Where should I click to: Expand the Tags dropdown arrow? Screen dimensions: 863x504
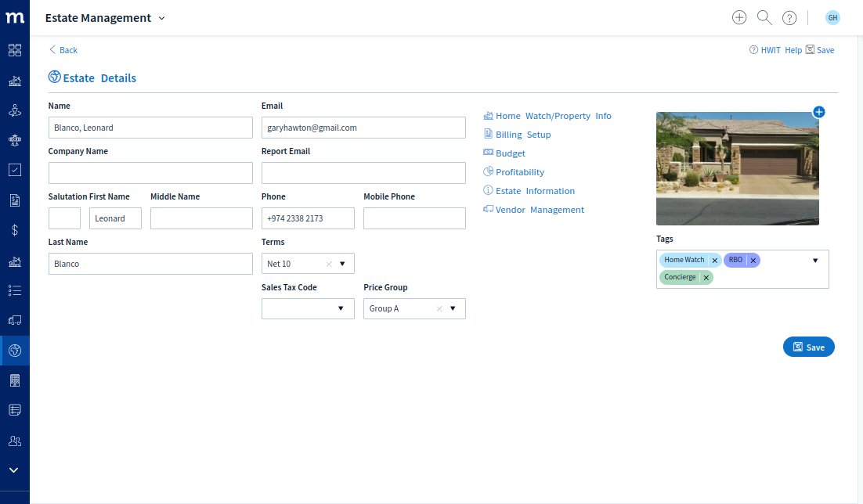point(815,261)
